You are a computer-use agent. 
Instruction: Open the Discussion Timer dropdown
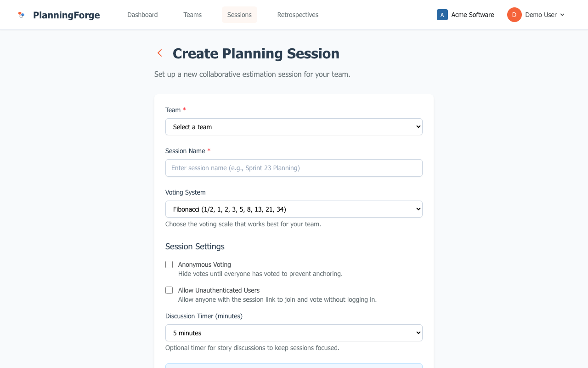coord(294,333)
